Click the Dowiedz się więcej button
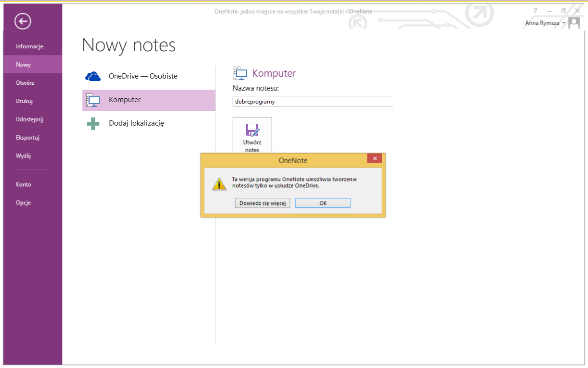The image size is (588, 368). tap(262, 203)
